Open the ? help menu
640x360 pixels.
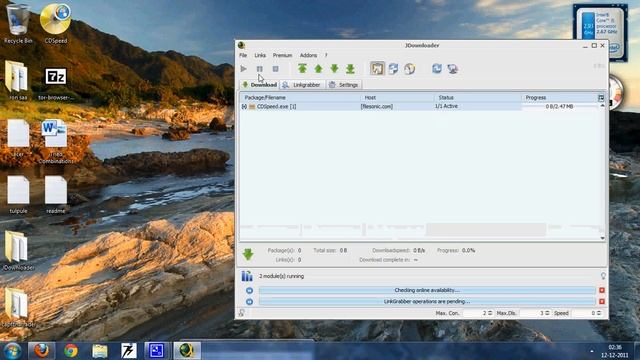pyautogui.click(x=326, y=55)
